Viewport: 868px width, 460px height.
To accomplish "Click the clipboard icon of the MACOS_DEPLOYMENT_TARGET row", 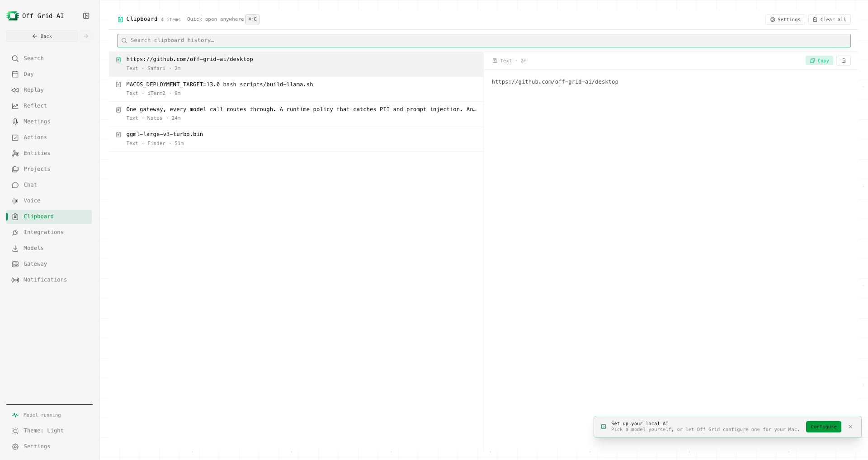I will tap(118, 84).
